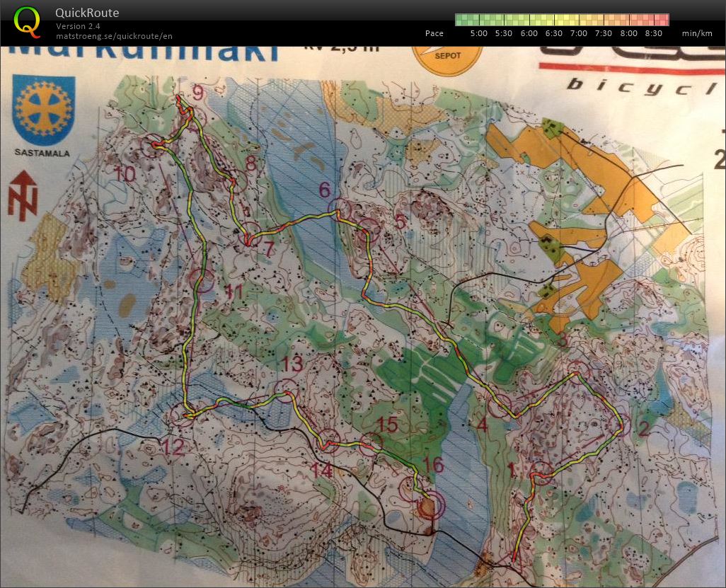Click the QuickRoute Q logo icon
This screenshot has width=726, height=588.
27,21
